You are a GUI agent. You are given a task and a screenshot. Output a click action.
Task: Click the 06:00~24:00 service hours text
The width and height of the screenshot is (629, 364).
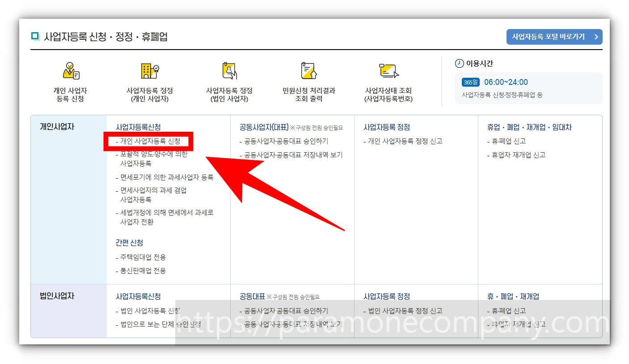pos(506,82)
